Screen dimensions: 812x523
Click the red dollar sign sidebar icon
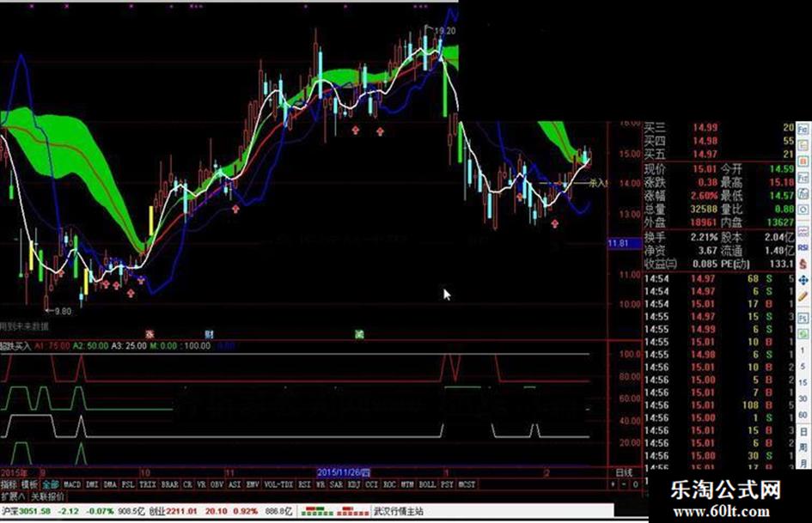pos(803,264)
